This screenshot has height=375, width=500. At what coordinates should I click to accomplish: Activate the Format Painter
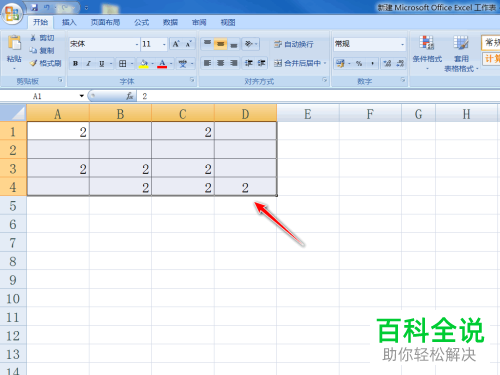[x=46, y=63]
